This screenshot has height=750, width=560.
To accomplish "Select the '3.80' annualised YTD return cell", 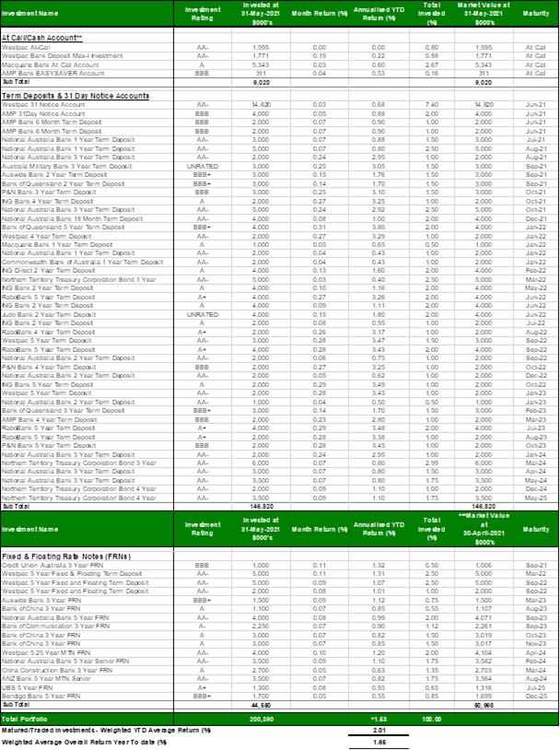I will pyautogui.click(x=379, y=228).
